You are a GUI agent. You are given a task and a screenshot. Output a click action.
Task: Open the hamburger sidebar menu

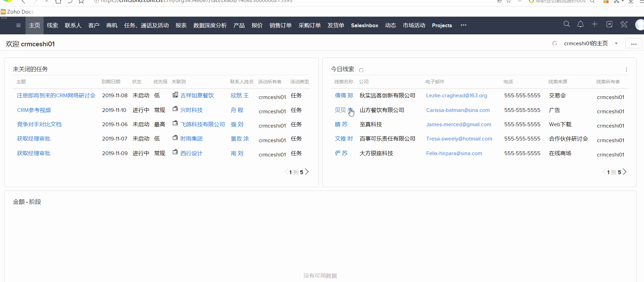(18, 26)
